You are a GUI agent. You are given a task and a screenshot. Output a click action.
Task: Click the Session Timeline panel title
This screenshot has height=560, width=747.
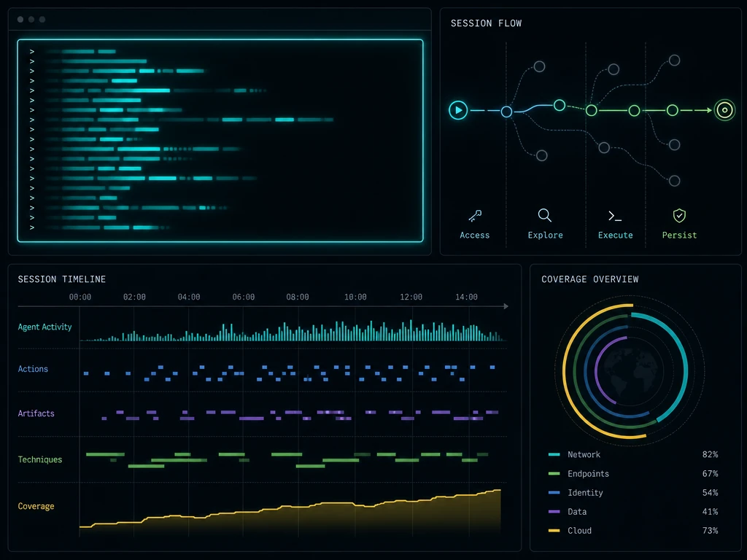(62, 279)
